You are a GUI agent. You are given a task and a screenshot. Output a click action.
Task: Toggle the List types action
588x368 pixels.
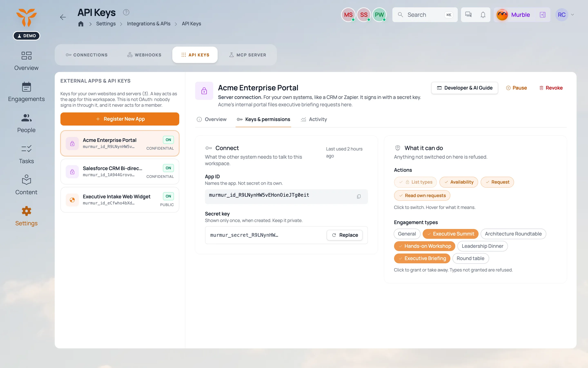pyautogui.click(x=415, y=182)
